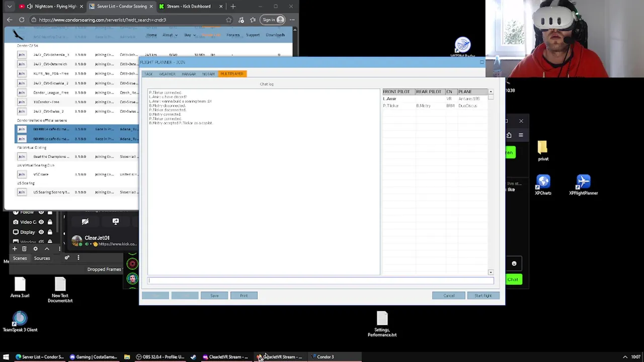Click Discord share screen icon button

point(115,221)
